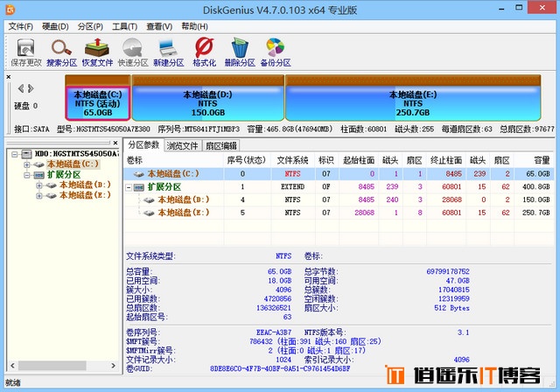
Task: Select 本地磁盘(C:) in left tree
Action: pos(73,164)
